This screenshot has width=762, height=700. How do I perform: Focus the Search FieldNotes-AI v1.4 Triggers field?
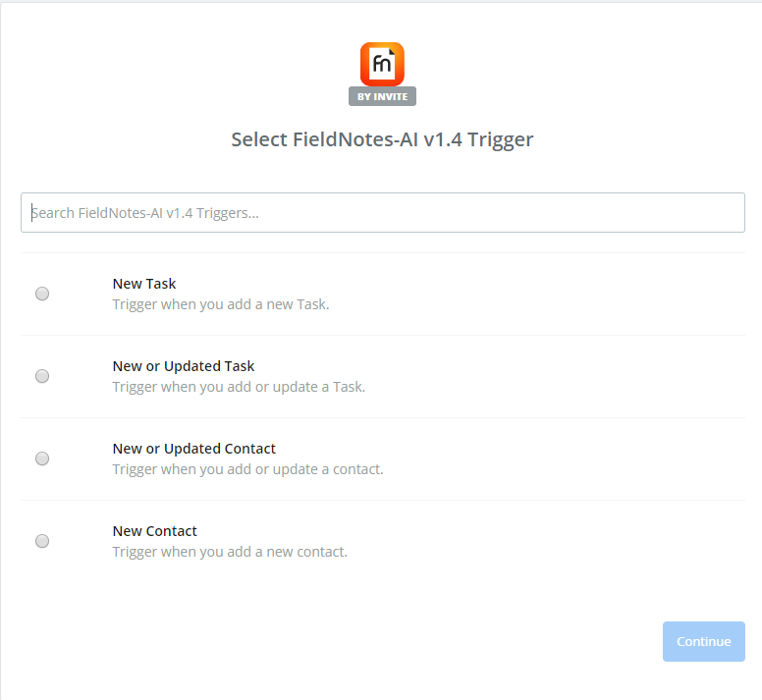(x=382, y=213)
